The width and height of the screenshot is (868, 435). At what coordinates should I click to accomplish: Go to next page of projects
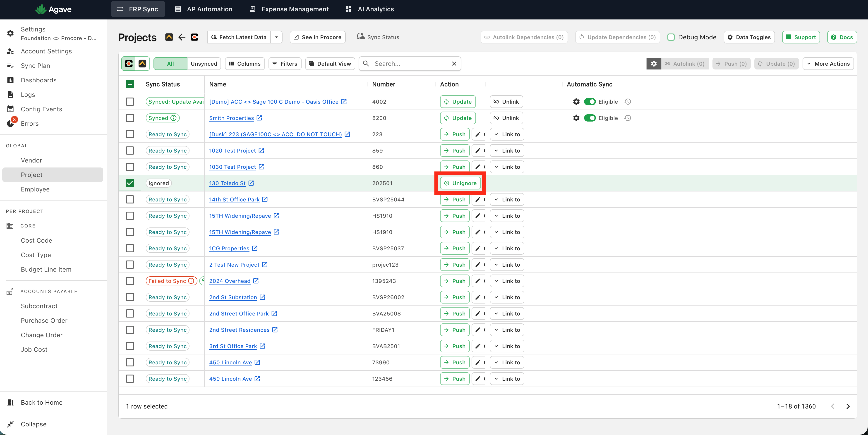(x=848, y=406)
